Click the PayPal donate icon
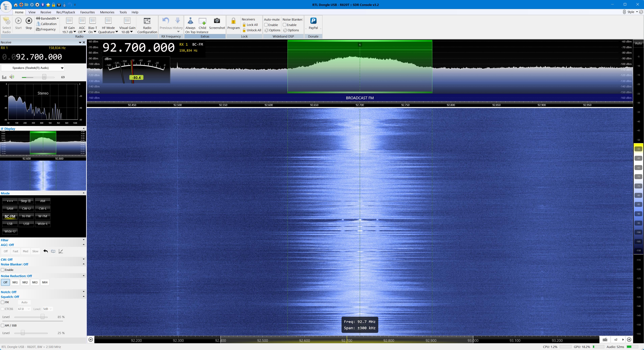Image resolution: width=644 pixels, height=350 pixels. (313, 21)
